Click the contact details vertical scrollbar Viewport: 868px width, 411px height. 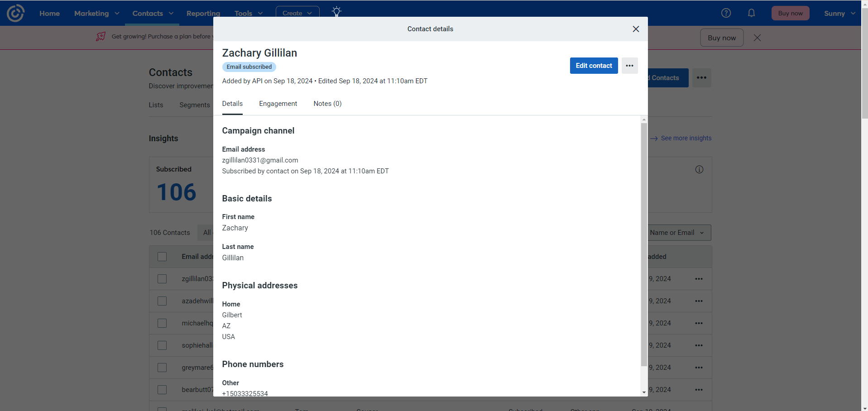pos(644,244)
